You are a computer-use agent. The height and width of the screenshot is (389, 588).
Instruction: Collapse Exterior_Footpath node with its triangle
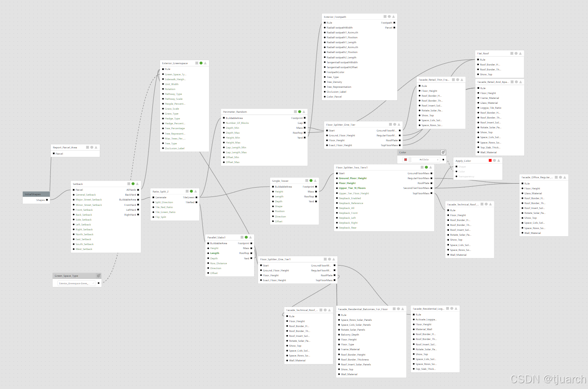394,16
